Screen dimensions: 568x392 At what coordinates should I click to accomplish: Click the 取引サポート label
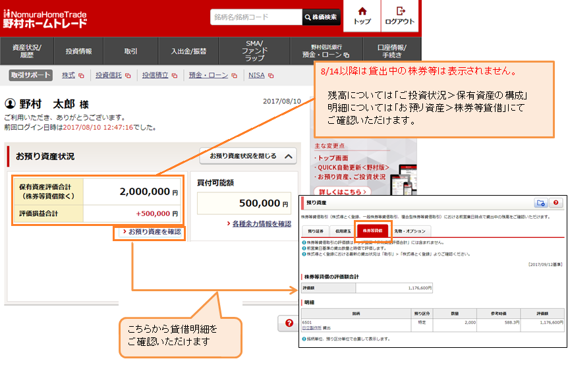pyautogui.click(x=31, y=75)
